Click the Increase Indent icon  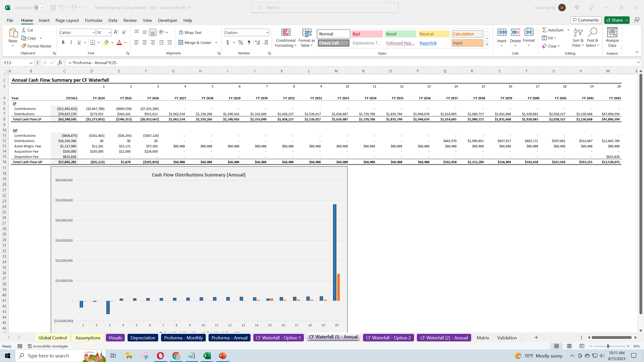pos(170,42)
